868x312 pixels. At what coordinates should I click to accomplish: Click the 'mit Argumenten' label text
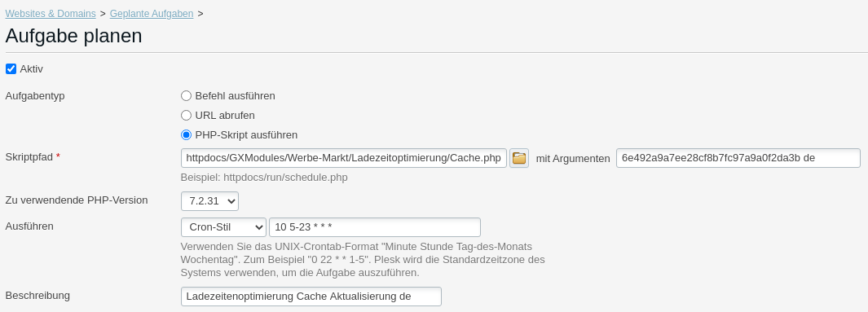pyautogui.click(x=573, y=159)
